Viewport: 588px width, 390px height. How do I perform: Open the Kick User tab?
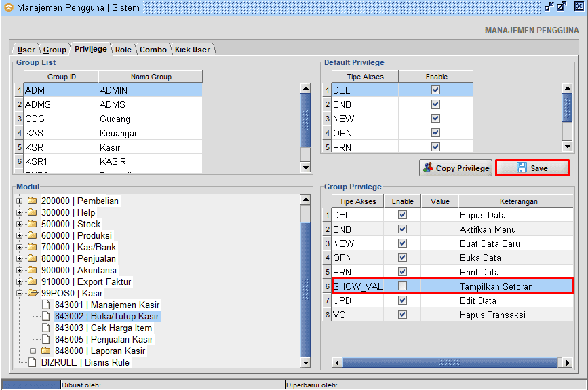pyautogui.click(x=193, y=50)
